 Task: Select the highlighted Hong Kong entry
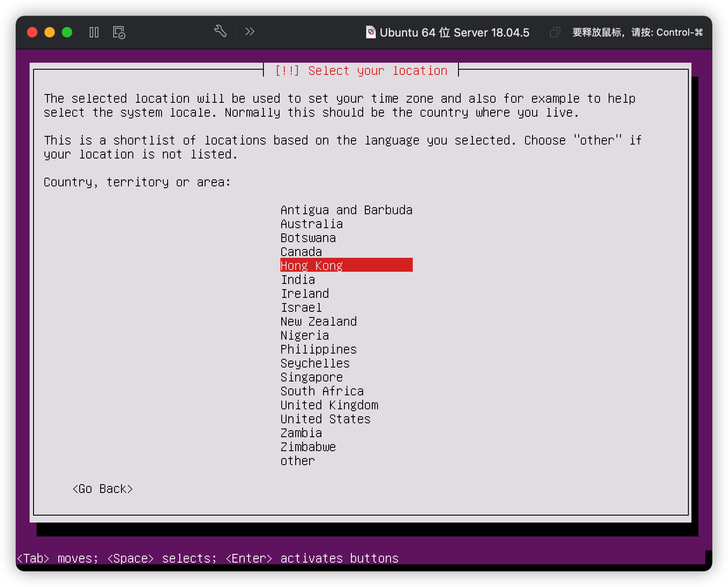[x=347, y=265]
